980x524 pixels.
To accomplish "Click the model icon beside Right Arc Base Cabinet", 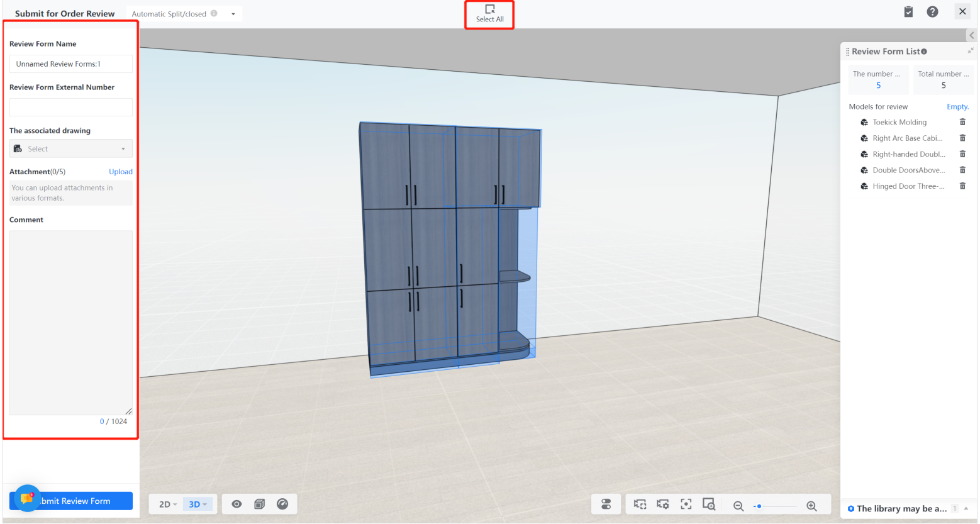I will point(864,138).
